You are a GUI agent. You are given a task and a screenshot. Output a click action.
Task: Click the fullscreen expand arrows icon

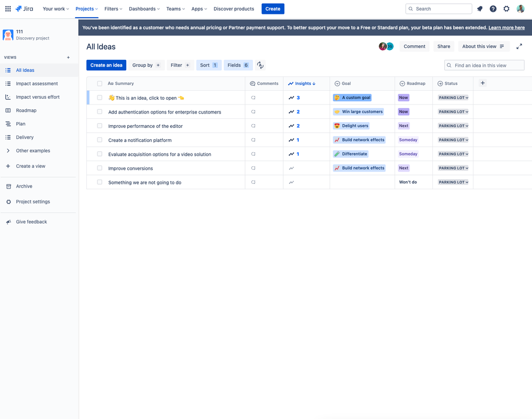pos(519,46)
